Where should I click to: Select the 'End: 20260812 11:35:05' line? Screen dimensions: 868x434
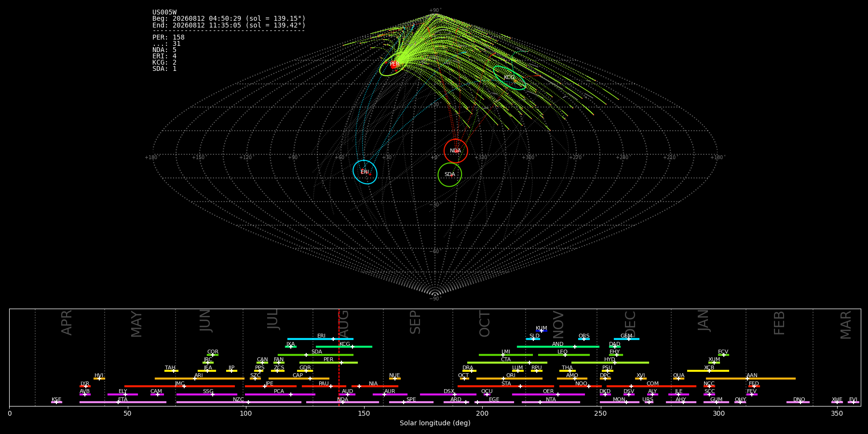[229, 25]
